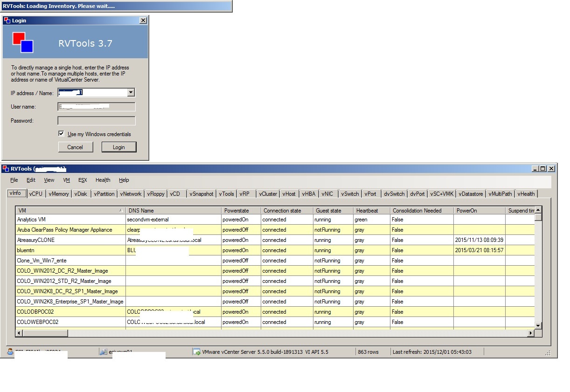Image resolution: width=570 pixels, height=392 pixels.
Task: Click the horizontal scrollbar thumb of the grid
Action: pos(45,333)
